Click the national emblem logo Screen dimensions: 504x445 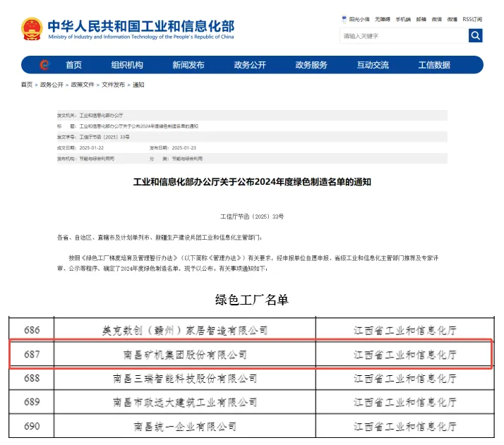tap(32, 29)
